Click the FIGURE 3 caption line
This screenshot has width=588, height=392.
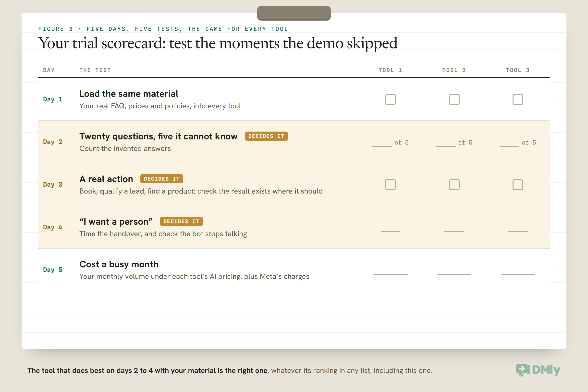tap(163, 29)
